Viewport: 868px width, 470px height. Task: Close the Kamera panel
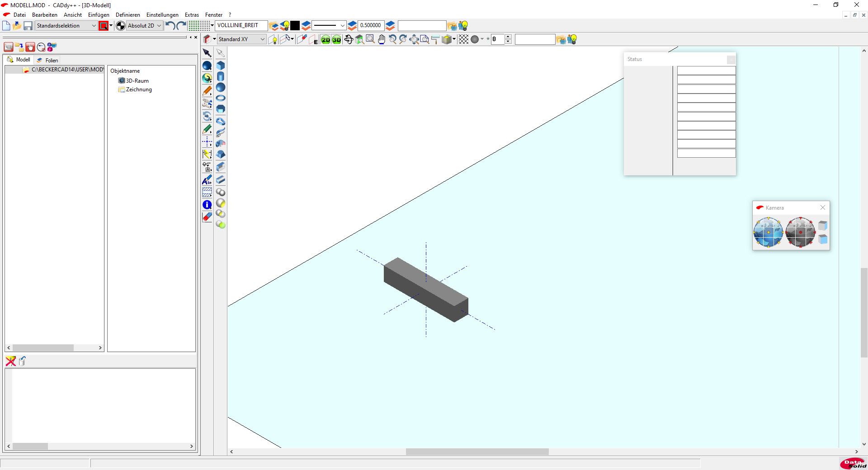(x=823, y=207)
